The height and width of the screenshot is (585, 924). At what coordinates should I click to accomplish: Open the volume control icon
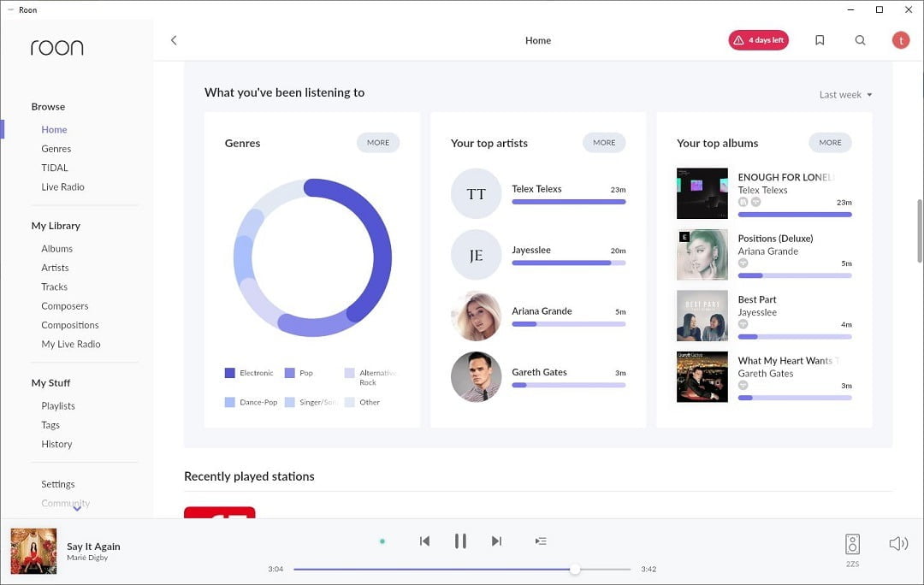pyautogui.click(x=898, y=543)
